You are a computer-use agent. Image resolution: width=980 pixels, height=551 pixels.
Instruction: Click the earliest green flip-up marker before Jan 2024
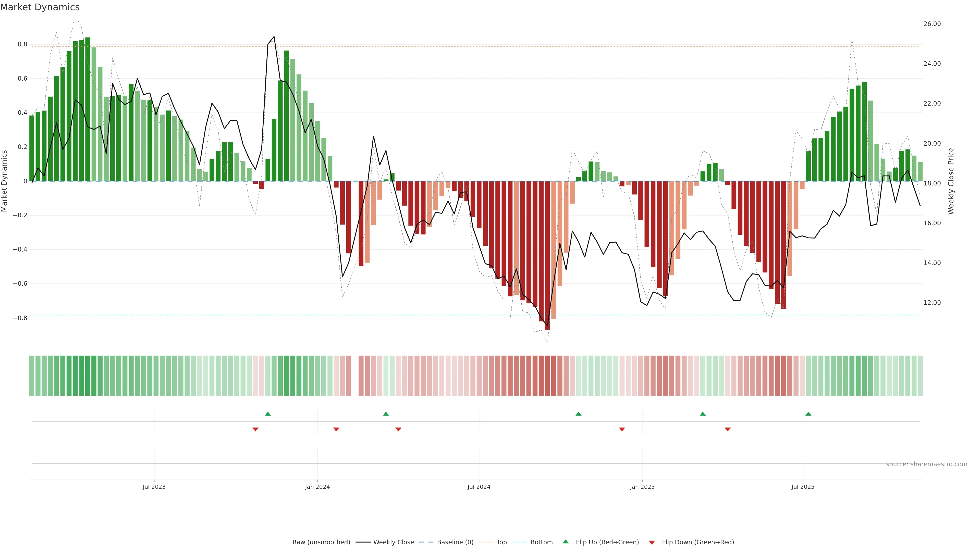[268, 414]
